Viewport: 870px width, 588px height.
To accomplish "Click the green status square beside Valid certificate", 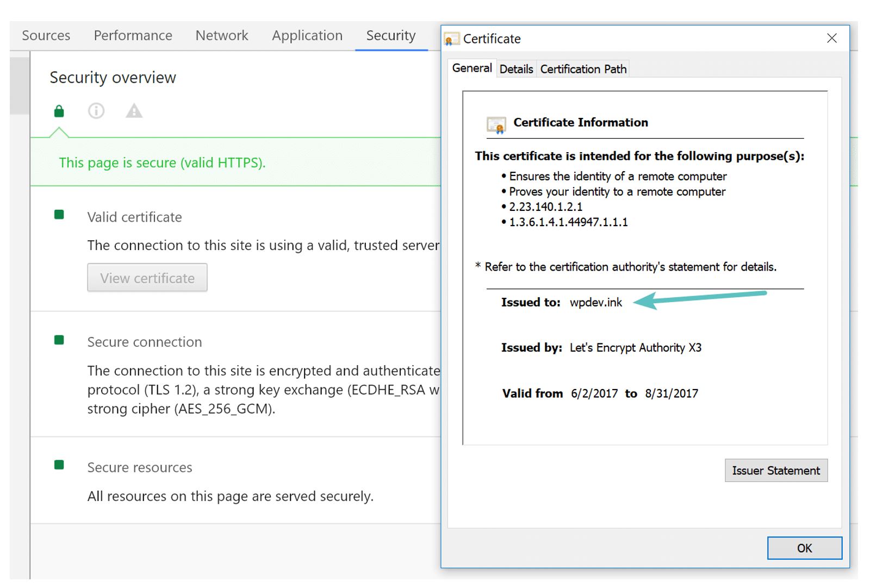I will (59, 215).
